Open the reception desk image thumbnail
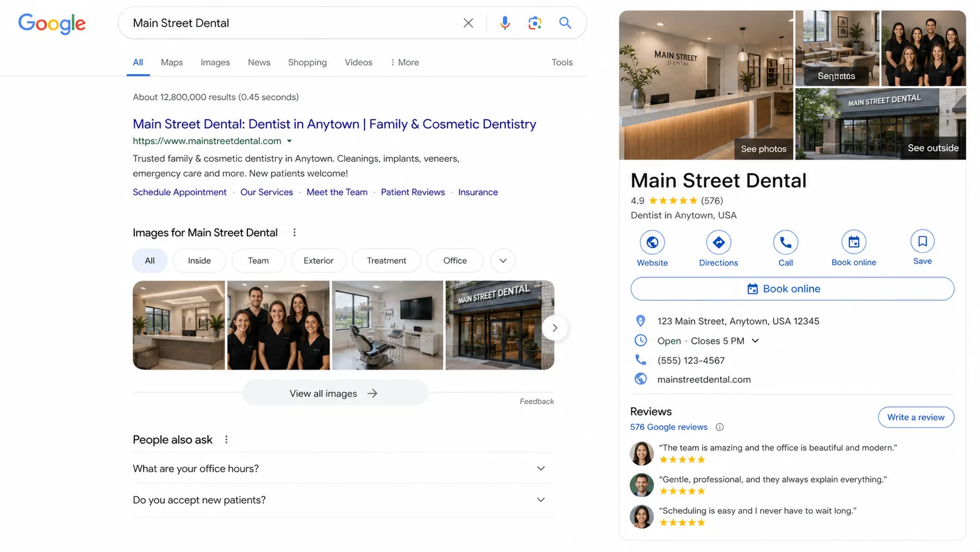Image resolution: width=980 pixels, height=552 pixels. 179,325
